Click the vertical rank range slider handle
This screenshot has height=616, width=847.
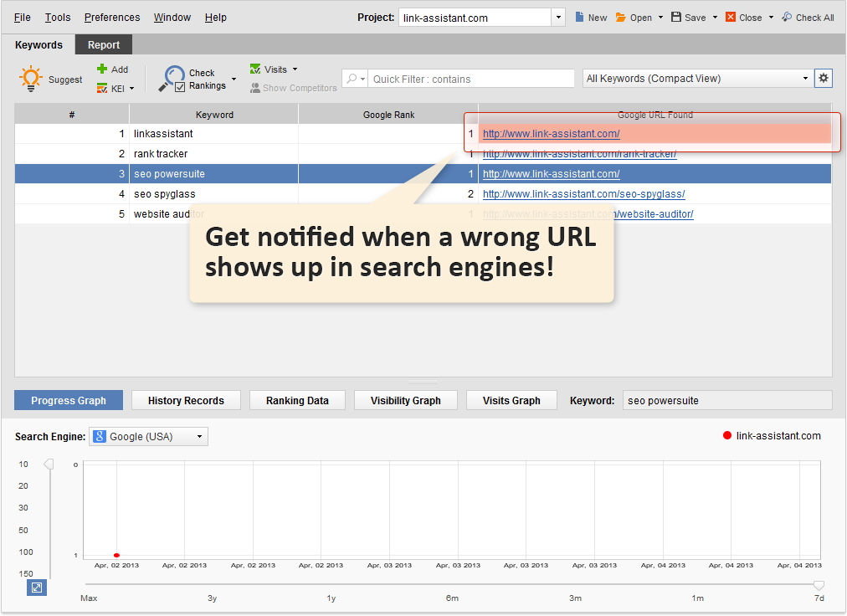[x=49, y=465]
